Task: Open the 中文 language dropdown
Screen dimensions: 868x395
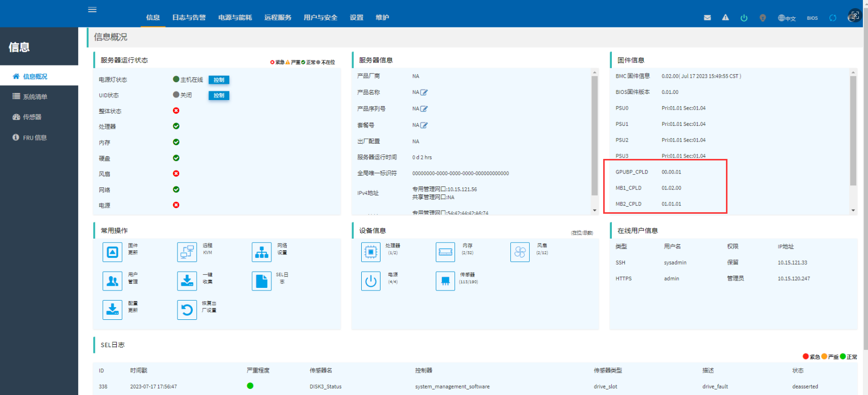Action: click(x=787, y=18)
